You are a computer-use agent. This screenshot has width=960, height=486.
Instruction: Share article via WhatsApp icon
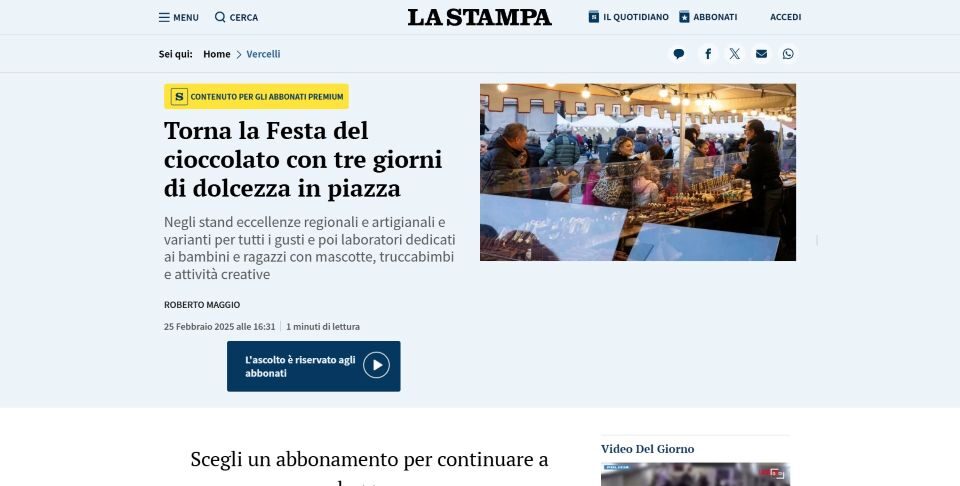coord(788,54)
